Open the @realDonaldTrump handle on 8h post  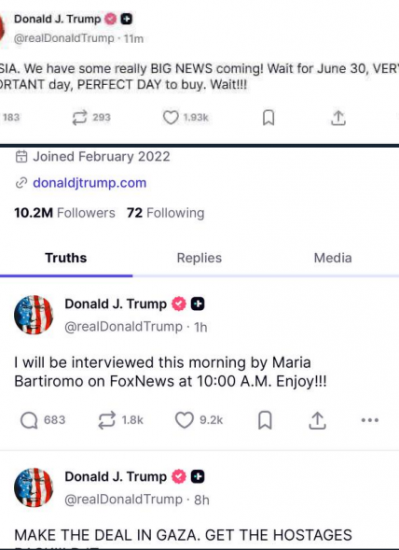[x=123, y=499]
